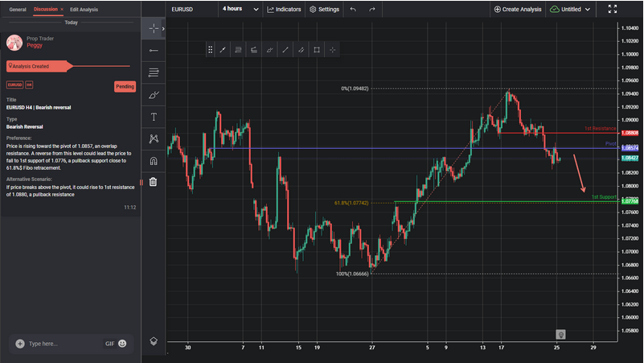This screenshot has height=363, width=644.
Task: Redo the chart action
Action: (x=372, y=9)
